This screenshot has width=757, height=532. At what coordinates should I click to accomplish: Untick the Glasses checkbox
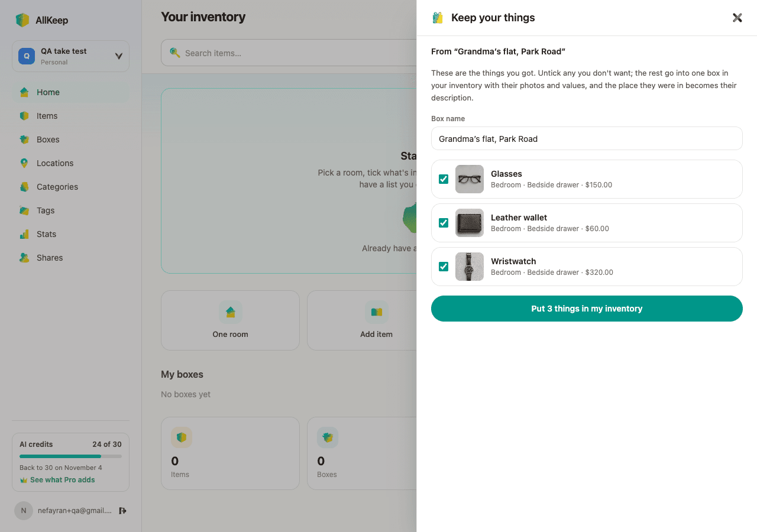pos(444,179)
